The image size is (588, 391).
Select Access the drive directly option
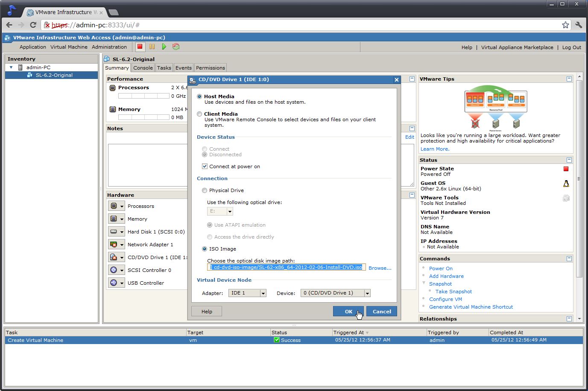[x=210, y=237]
